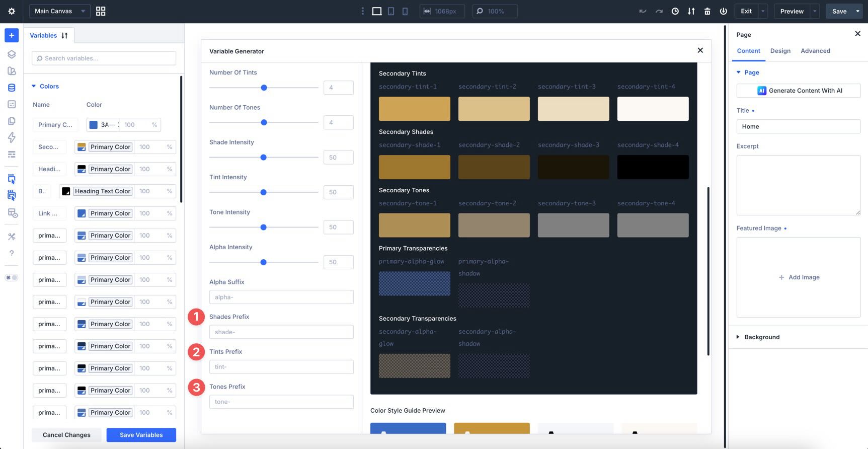This screenshot has width=868, height=449.
Task: Click the Number Of Tints slider handle
Action: tap(264, 88)
